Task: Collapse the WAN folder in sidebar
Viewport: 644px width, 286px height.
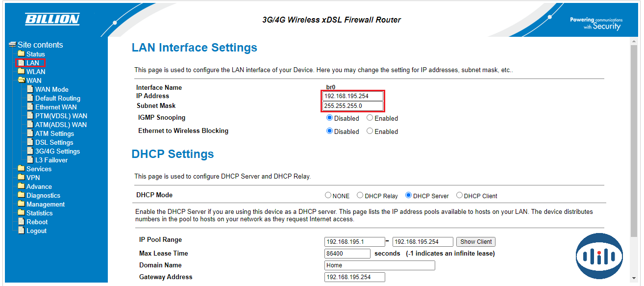Action: tap(21, 80)
